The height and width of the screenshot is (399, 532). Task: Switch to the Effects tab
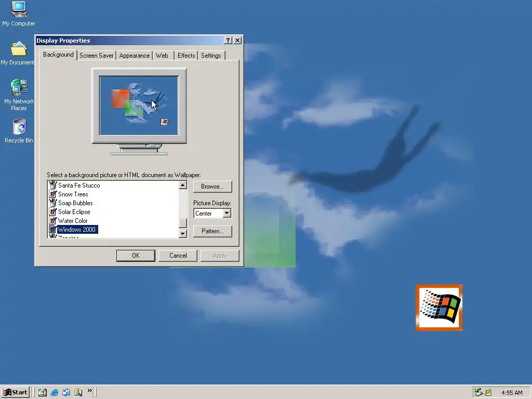point(187,55)
